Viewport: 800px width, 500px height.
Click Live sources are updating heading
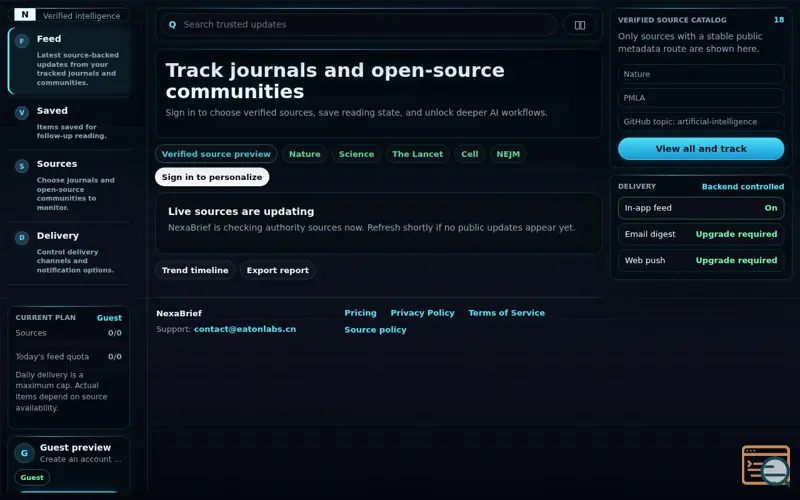241,211
